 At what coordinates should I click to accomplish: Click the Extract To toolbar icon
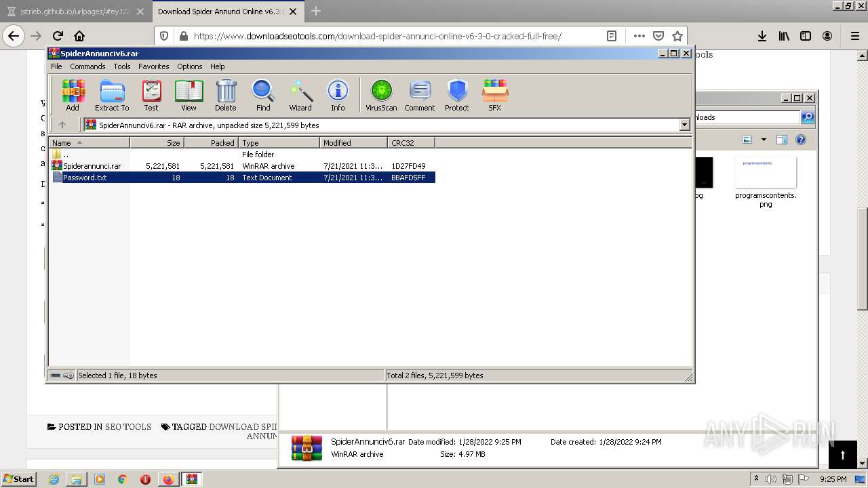pos(112,95)
